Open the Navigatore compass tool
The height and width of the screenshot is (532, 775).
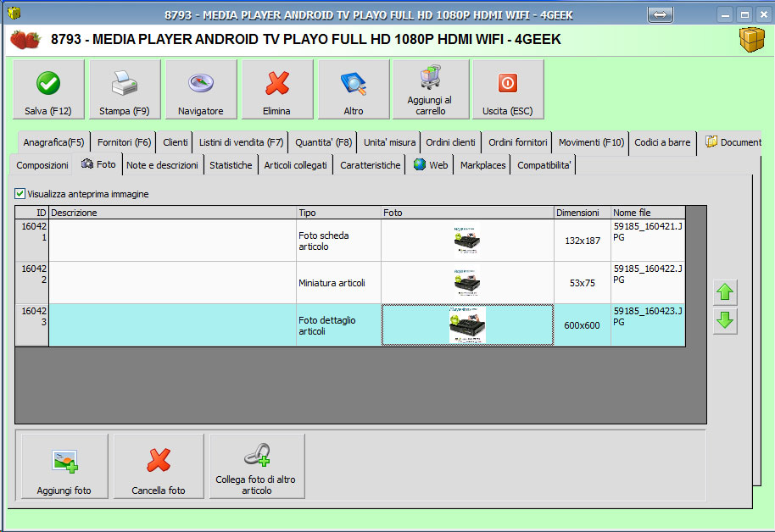[201, 90]
